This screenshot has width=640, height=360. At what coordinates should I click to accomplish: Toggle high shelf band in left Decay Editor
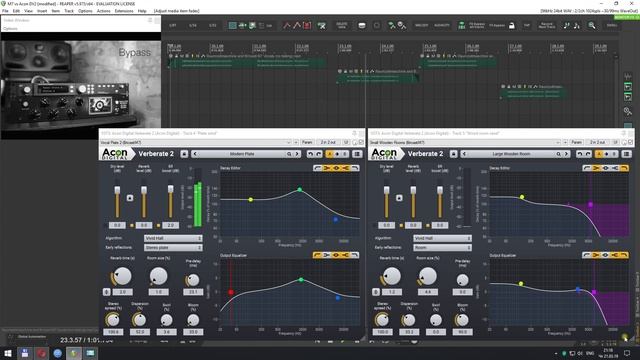[346, 168]
